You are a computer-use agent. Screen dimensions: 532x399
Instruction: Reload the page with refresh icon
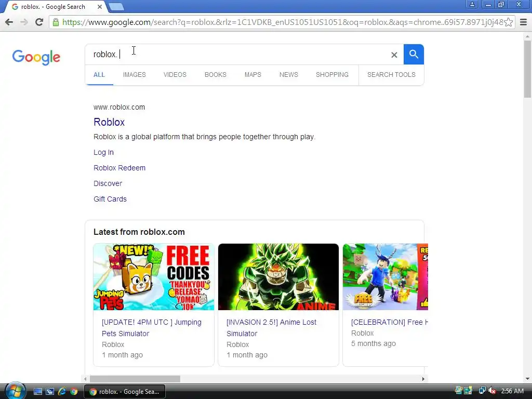pos(39,22)
